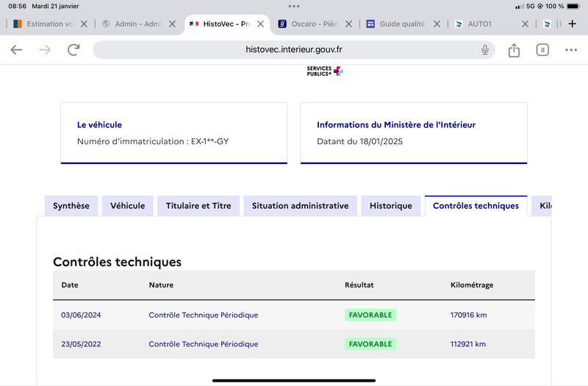Select the Contrôles techniques tab
Screen dimensions: 588x386
476,206
